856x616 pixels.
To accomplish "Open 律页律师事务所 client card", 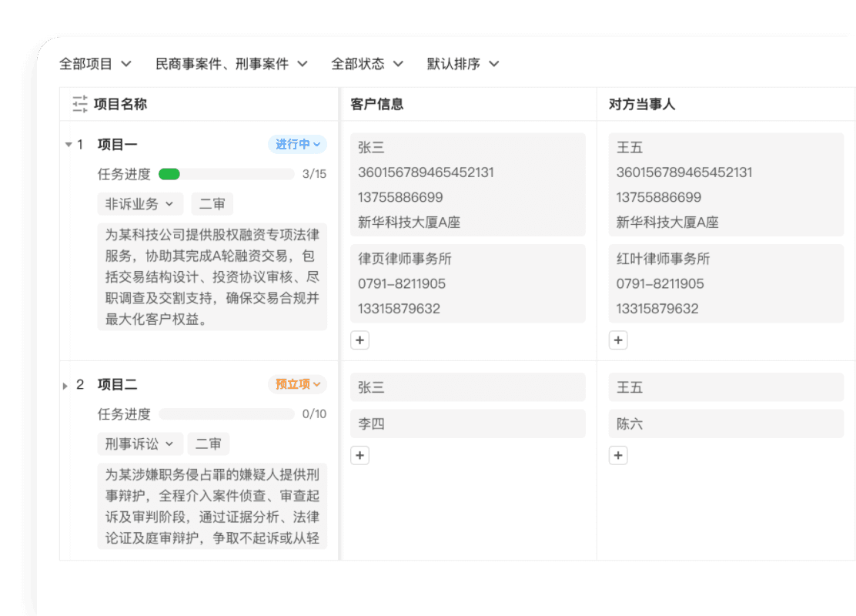I will (x=468, y=283).
